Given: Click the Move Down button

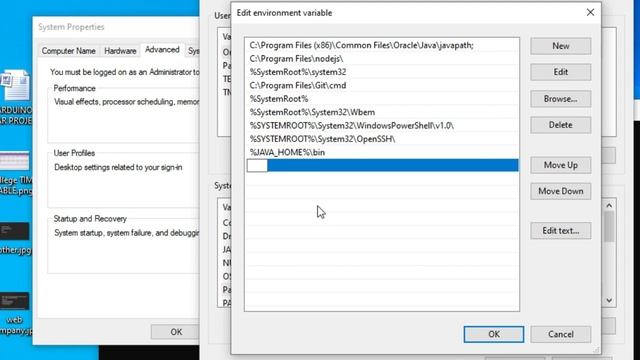Looking at the screenshot, I should [x=560, y=191].
